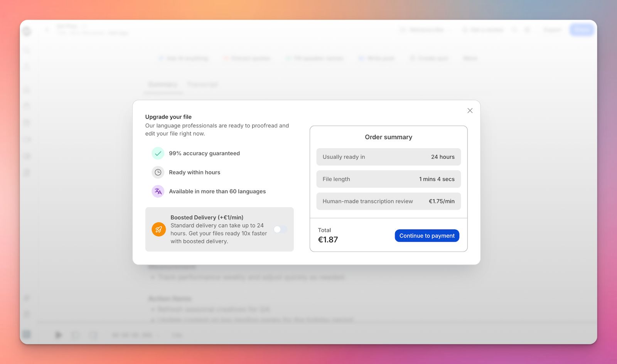Open the More option in the AI actions row
This screenshot has width=617, height=364.
(470, 58)
